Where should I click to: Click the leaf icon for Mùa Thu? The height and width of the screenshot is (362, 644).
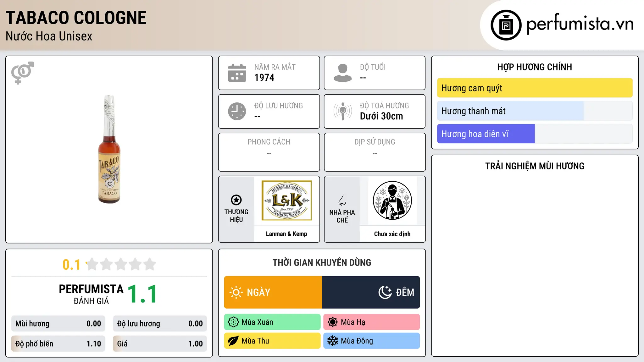[x=233, y=341]
